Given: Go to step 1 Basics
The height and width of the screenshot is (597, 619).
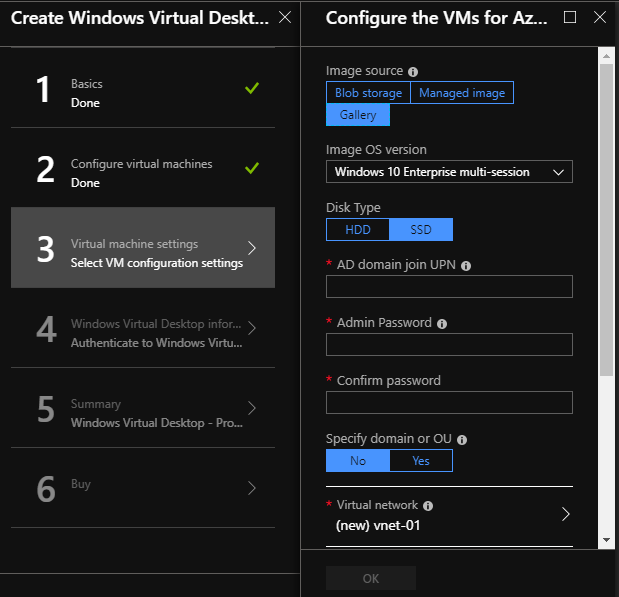Looking at the screenshot, I should coord(142,93).
